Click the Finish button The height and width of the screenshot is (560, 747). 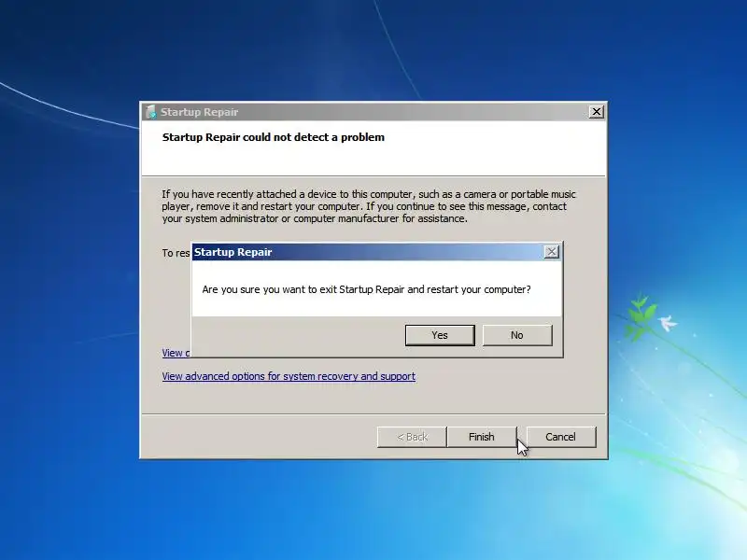(482, 437)
